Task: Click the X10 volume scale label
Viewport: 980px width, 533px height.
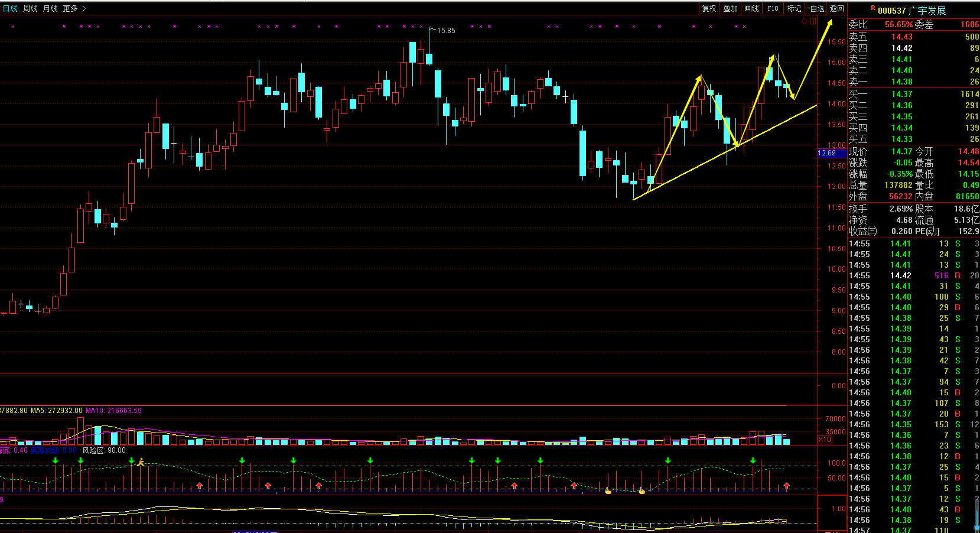Action: [x=825, y=440]
